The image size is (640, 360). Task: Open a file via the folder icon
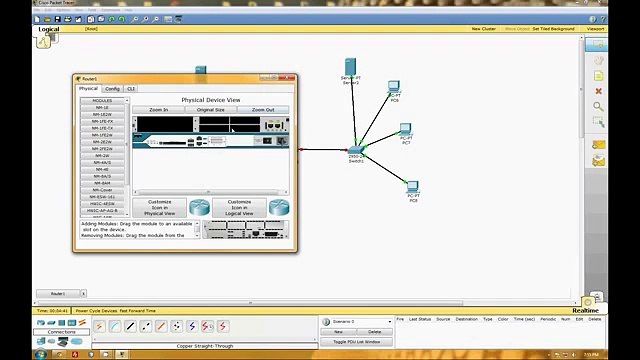[x=47, y=19]
